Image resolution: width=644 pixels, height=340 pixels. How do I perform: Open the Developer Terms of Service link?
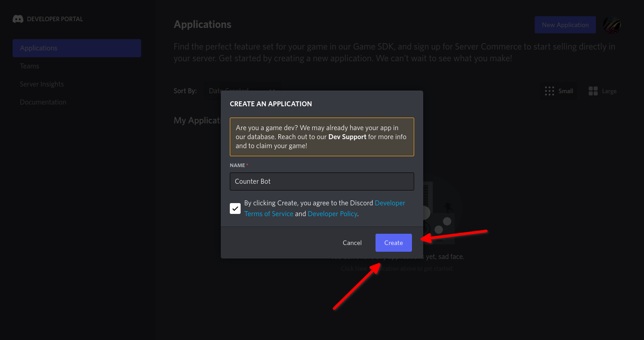click(325, 209)
